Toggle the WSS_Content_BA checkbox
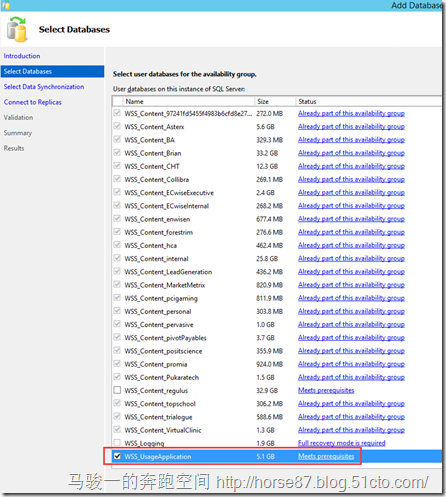Viewport: 446px width, 497px height. tap(117, 139)
